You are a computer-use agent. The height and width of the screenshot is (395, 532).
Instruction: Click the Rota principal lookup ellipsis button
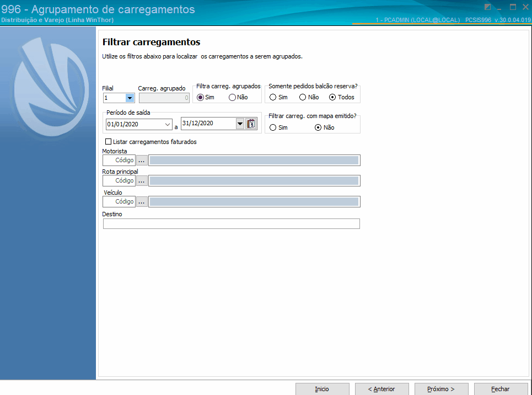pos(142,181)
